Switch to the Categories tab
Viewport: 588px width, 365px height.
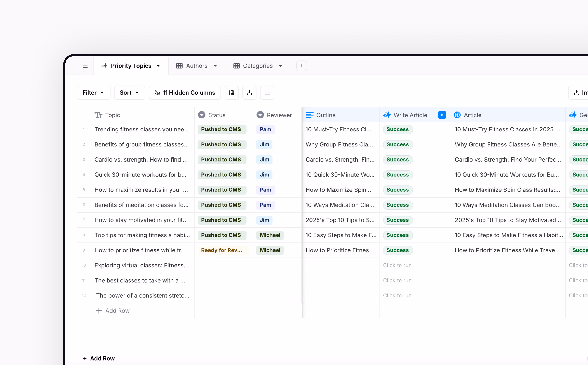[x=258, y=66]
